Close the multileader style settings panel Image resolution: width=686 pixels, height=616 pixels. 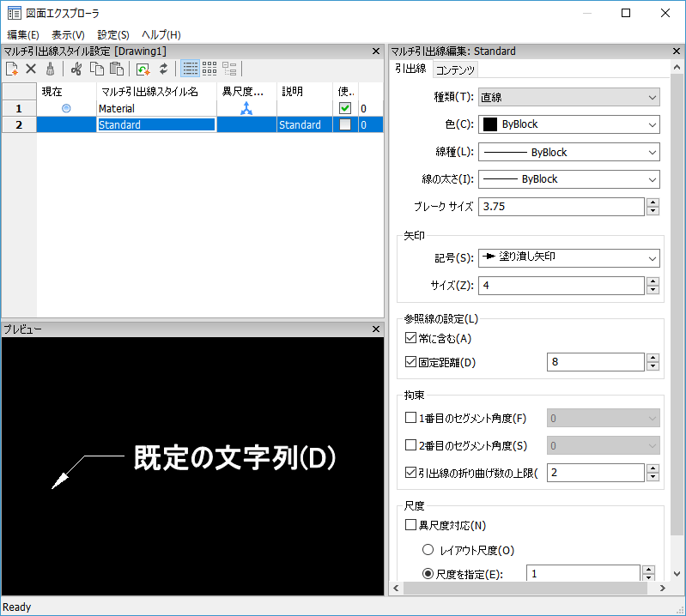tap(376, 51)
